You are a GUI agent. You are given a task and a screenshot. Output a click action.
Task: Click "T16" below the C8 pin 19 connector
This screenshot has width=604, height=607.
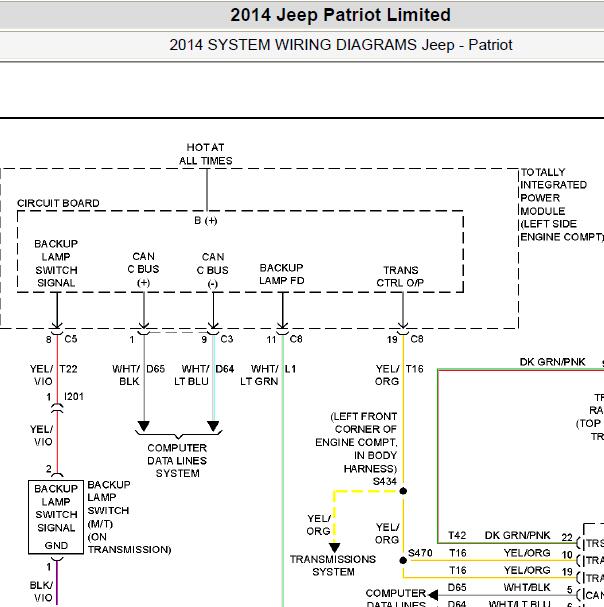415,369
